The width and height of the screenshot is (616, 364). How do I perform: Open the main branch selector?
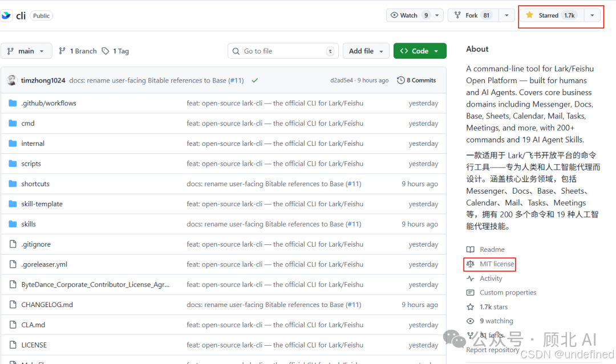[x=26, y=51]
